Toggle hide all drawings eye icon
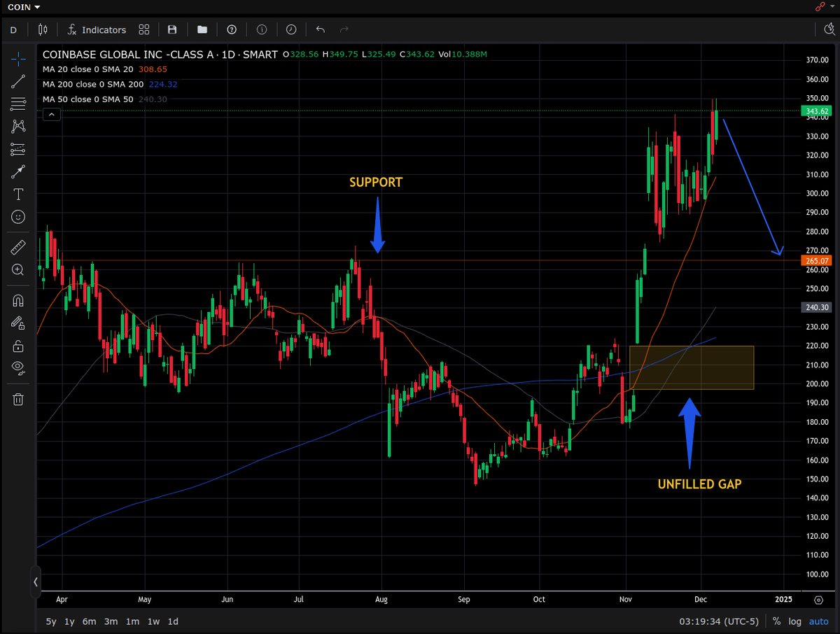The height and width of the screenshot is (634, 840). click(x=18, y=368)
